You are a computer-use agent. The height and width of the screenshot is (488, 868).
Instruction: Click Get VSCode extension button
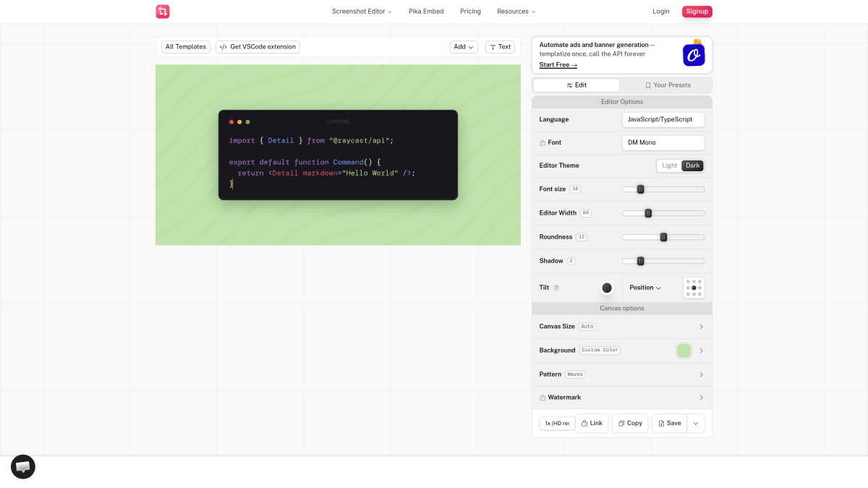point(258,47)
